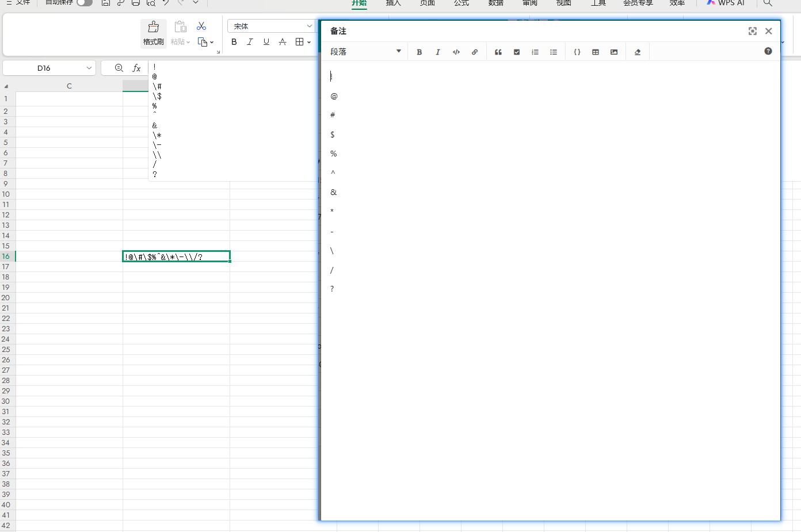Click the WPS AI button
This screenshot has height=532, width=801.
pos(726,3)
